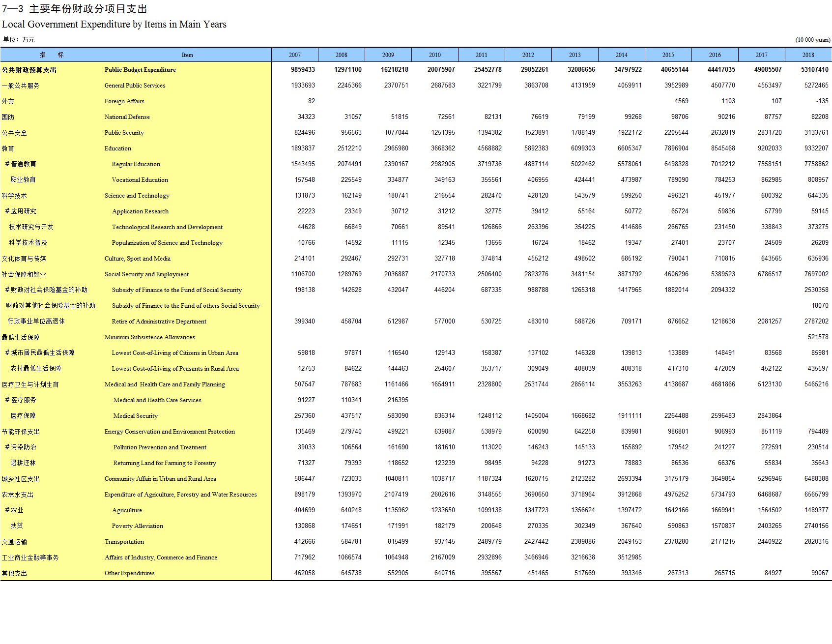This screenshot has width=832, height=644.
Task: Click total value 9859433 for 2007
Action: click(303, 70)
